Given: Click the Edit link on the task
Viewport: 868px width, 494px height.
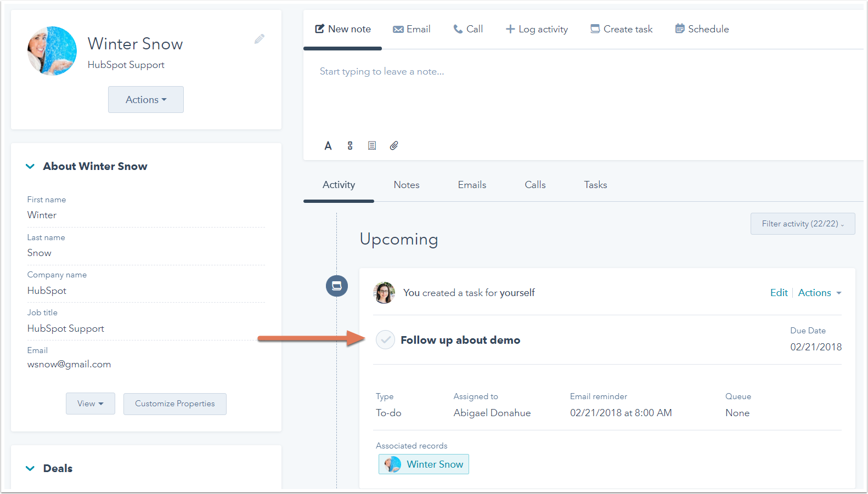Looking at the screenshot, I should click(779, 293).
